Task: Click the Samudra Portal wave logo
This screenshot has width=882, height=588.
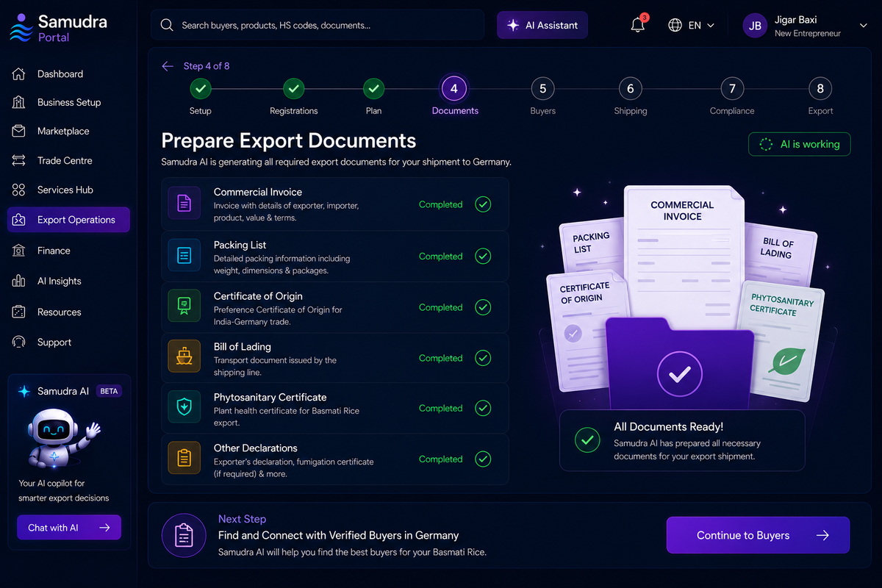Action: coord(21,29)
